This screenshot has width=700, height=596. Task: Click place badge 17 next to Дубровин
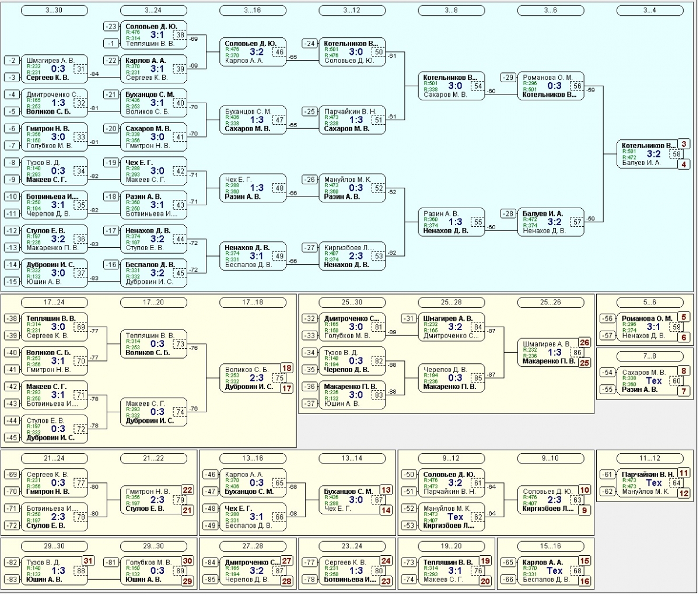(287, 388)
